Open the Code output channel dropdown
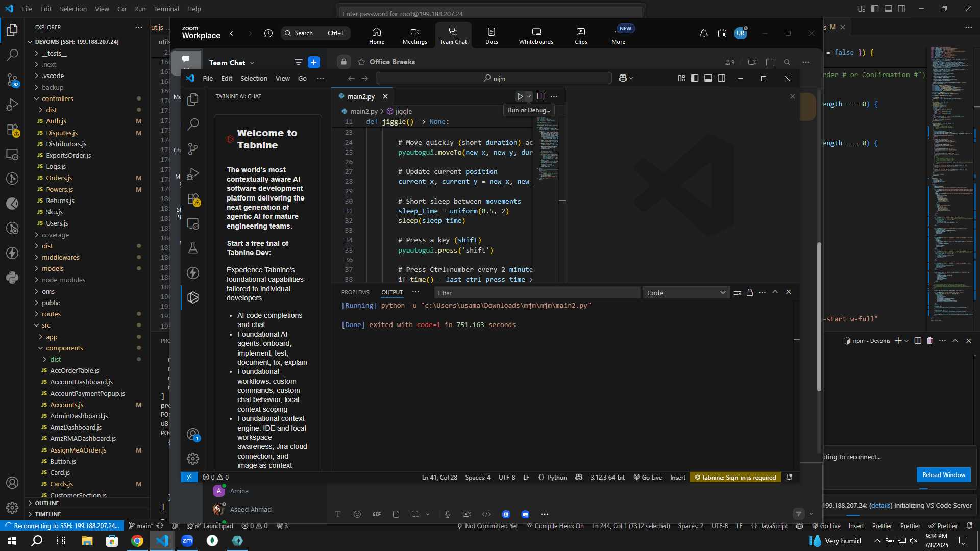980x551 pixels. pos(685,293)
